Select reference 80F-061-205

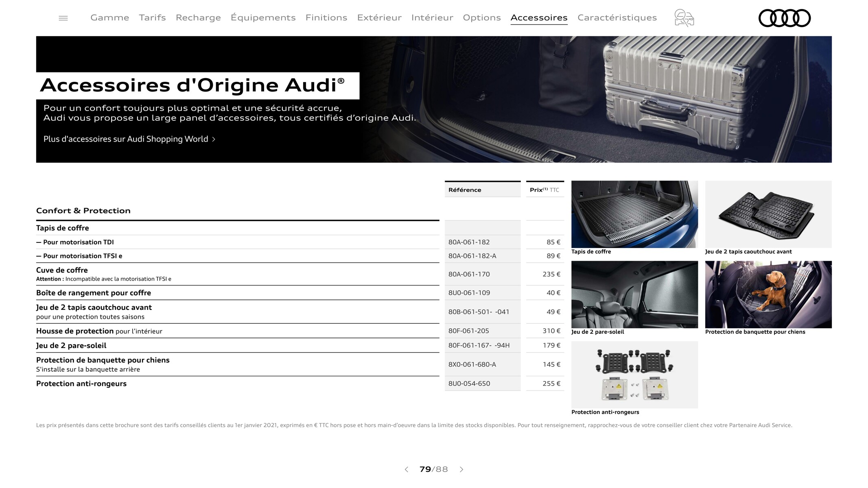pyautogui.click(x=468, y=331)
